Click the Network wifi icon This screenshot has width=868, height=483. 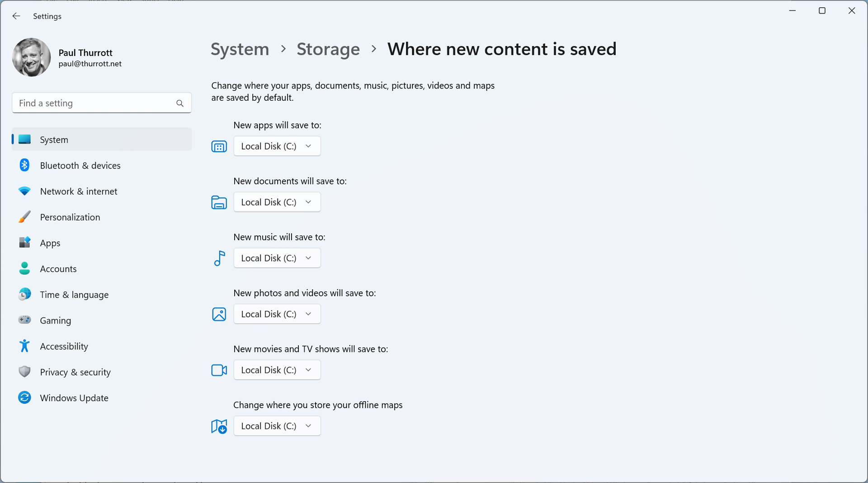(24, 191)
